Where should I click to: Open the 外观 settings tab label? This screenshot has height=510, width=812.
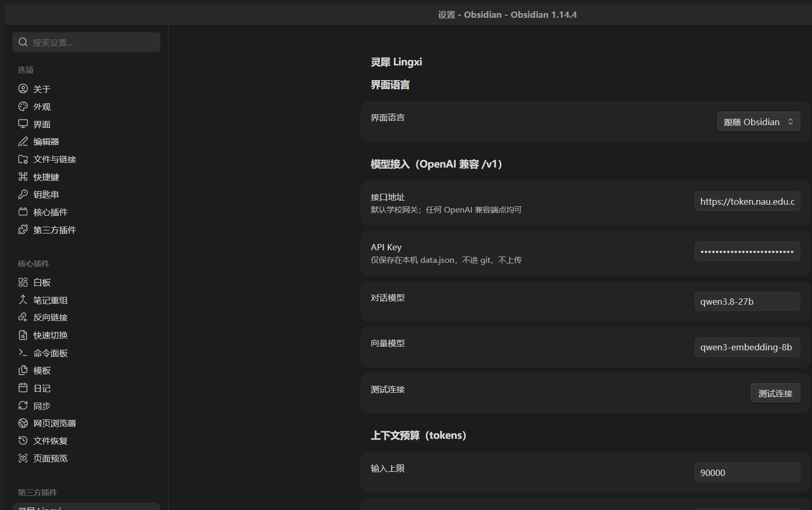(x=42, y=106)
